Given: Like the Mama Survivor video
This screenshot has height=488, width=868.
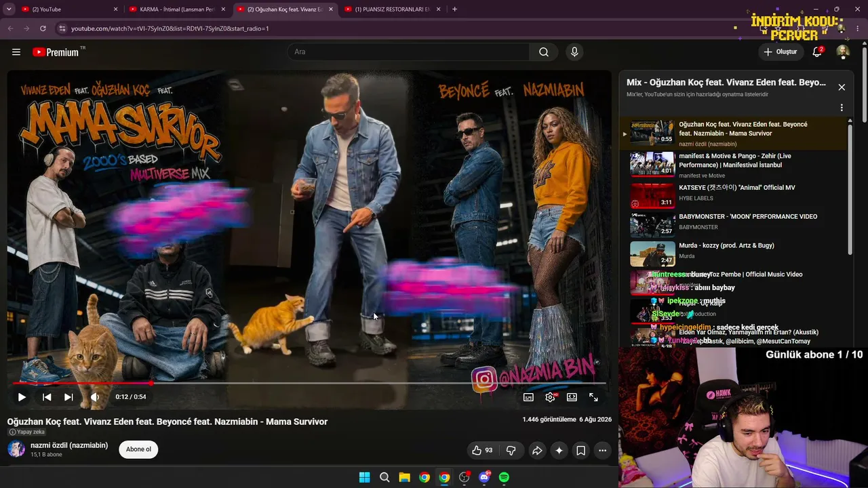Looking at the screenshot, I should coord(482,450).
